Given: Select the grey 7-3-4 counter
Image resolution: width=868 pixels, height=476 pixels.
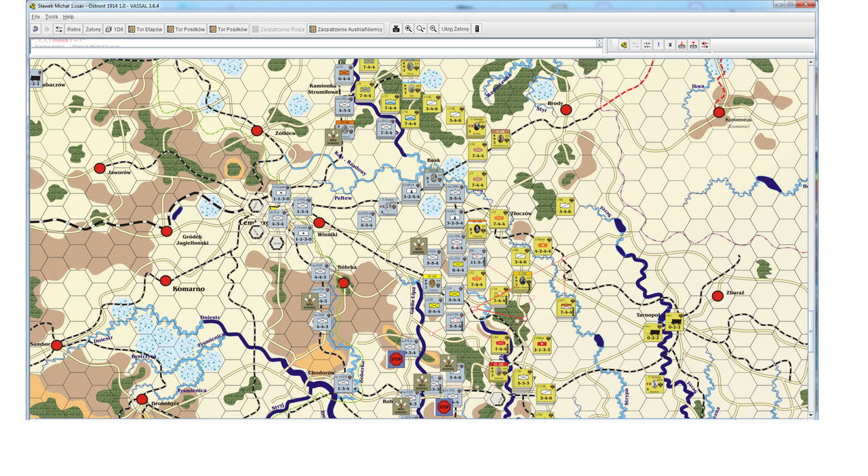Looking at the screenshot, I should [386, 128].
